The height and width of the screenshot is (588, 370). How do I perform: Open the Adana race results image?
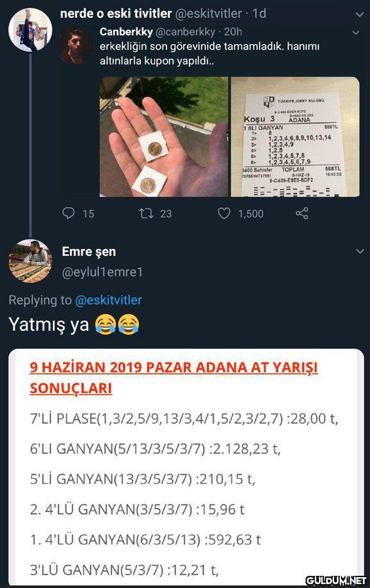coord(186,467)
